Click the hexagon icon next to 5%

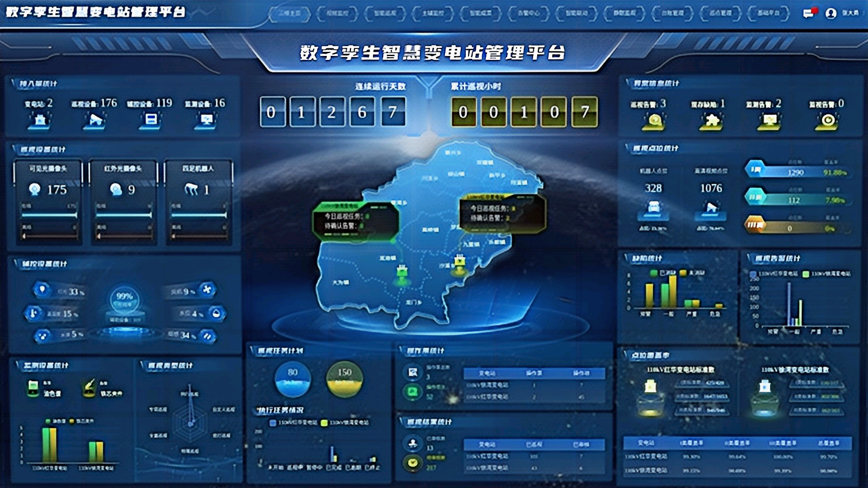[x=42, y=335]
